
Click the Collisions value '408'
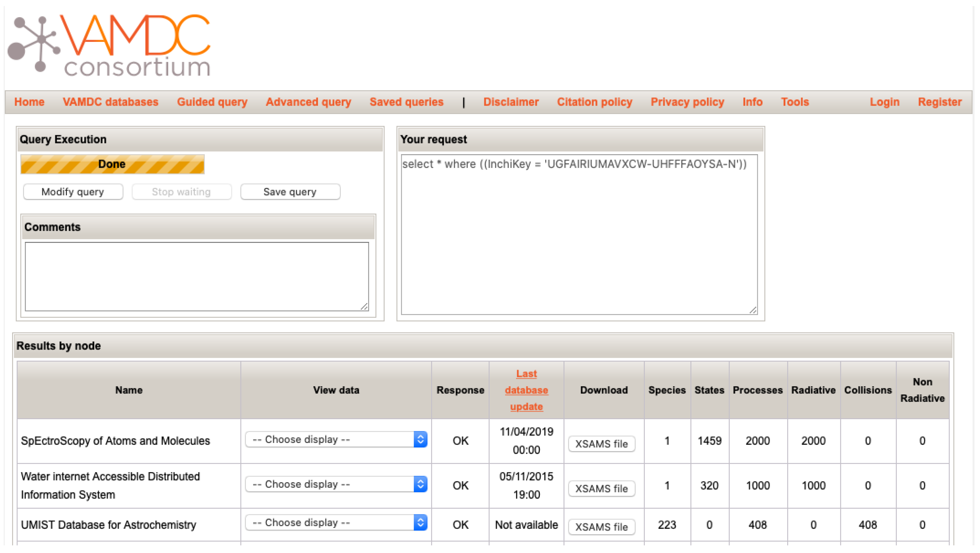867,525
